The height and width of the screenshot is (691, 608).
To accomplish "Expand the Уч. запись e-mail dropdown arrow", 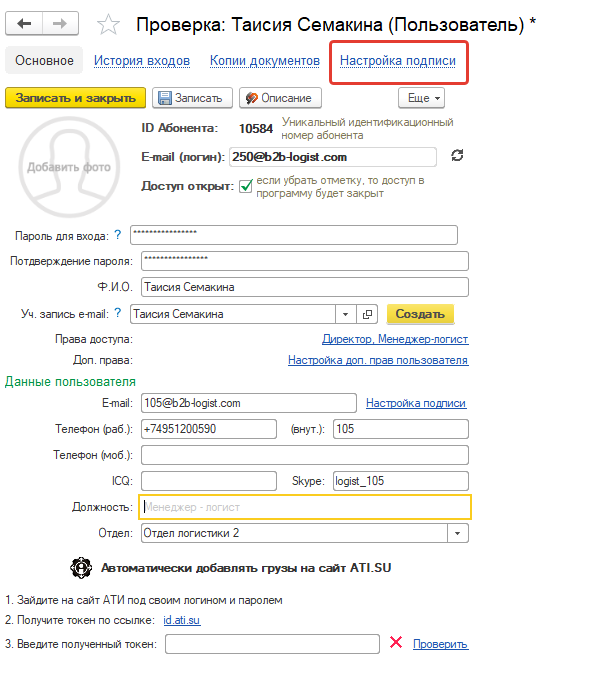I will tap(345, 314).
